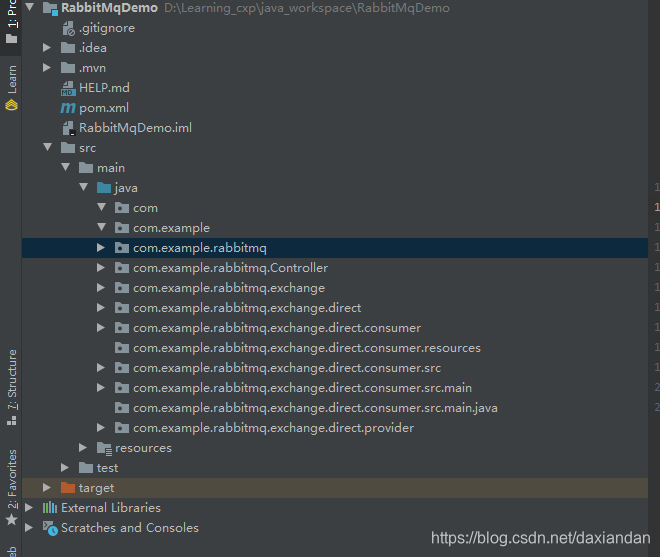Screen dimensions: 660x557
Task: Collapse the com.example package arrow
Action: click(101, 227)
